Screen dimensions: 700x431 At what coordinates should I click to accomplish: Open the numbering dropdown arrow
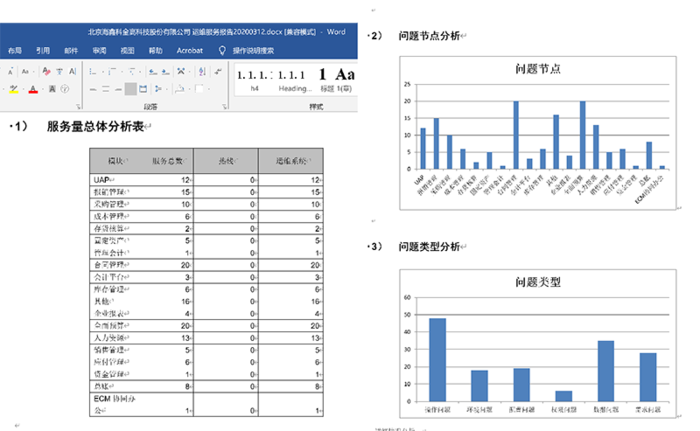[122, 72]
